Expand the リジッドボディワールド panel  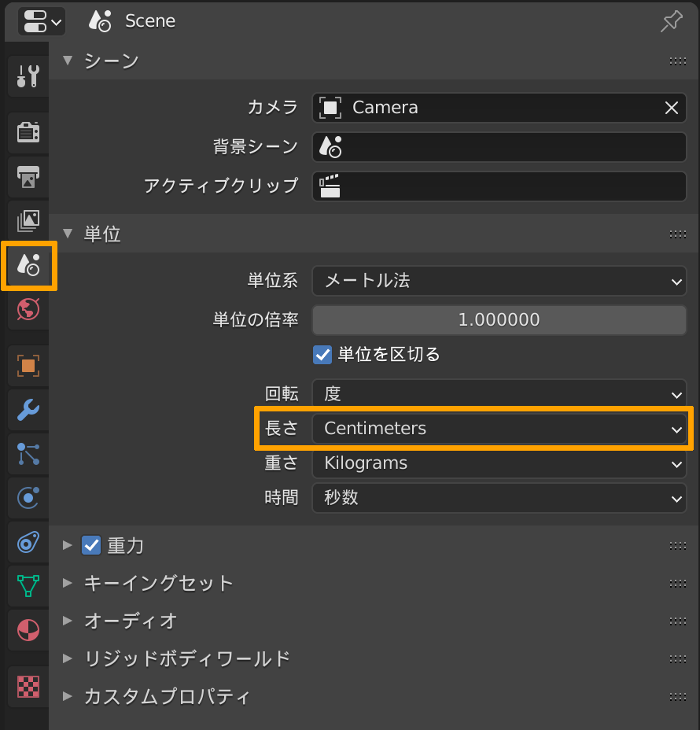pos(68,658)
